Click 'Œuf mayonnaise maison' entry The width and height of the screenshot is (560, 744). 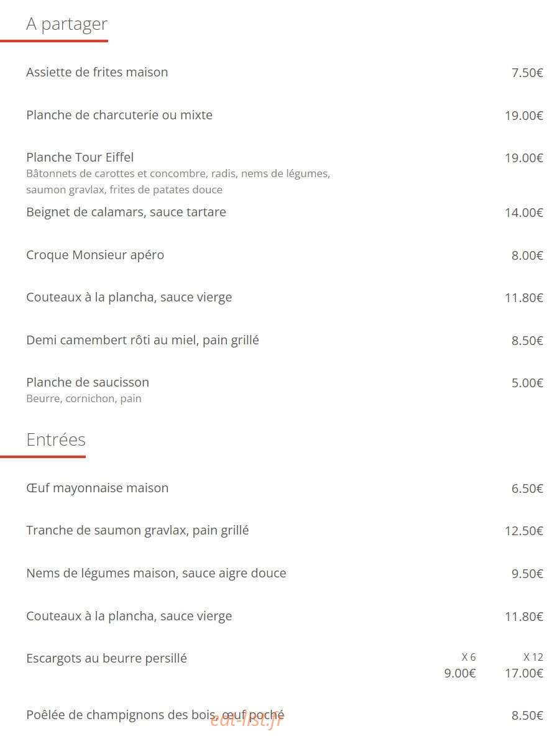[98, 489]
